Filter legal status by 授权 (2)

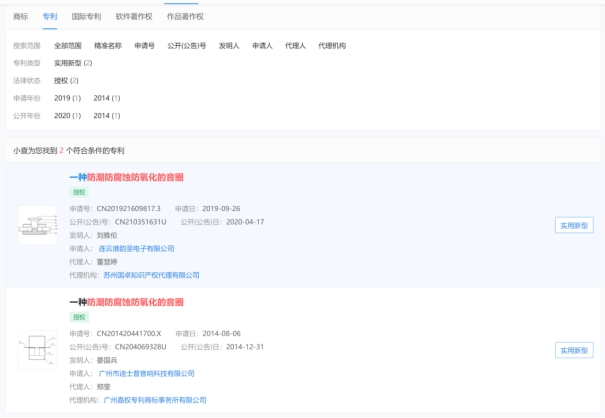coord(66,80)
